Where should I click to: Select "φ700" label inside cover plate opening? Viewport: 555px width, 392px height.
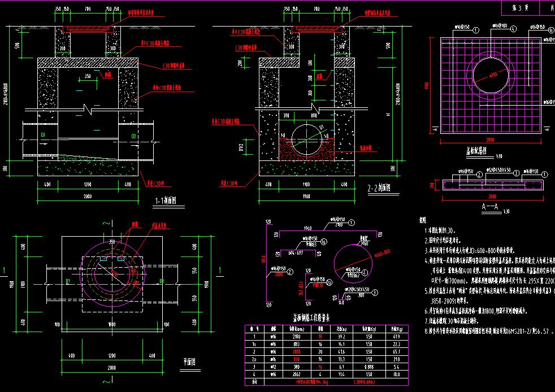[x=492, y=75]
